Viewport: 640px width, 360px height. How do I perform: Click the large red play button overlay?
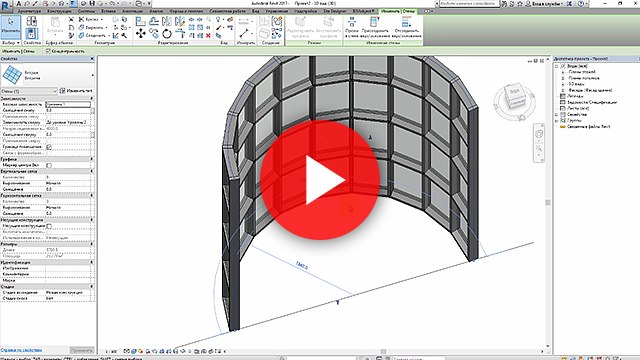pyautogui.click(x=320, y=180)
